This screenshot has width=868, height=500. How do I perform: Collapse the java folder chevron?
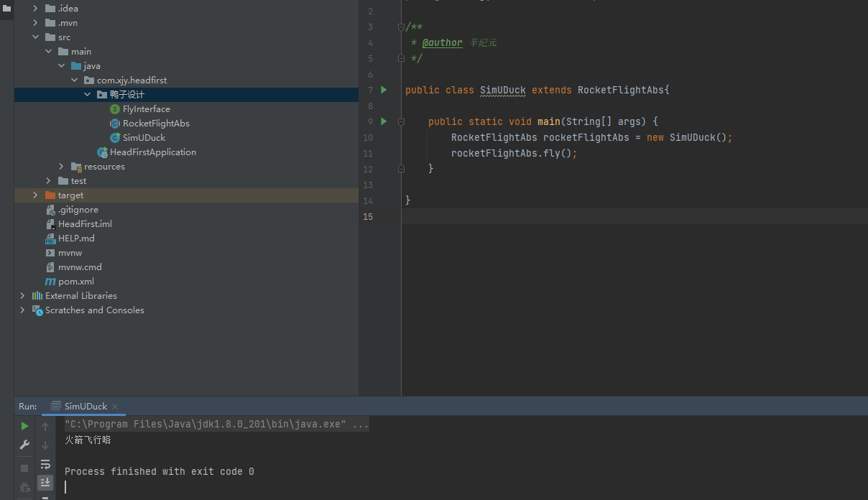click(x=62, y=66)
